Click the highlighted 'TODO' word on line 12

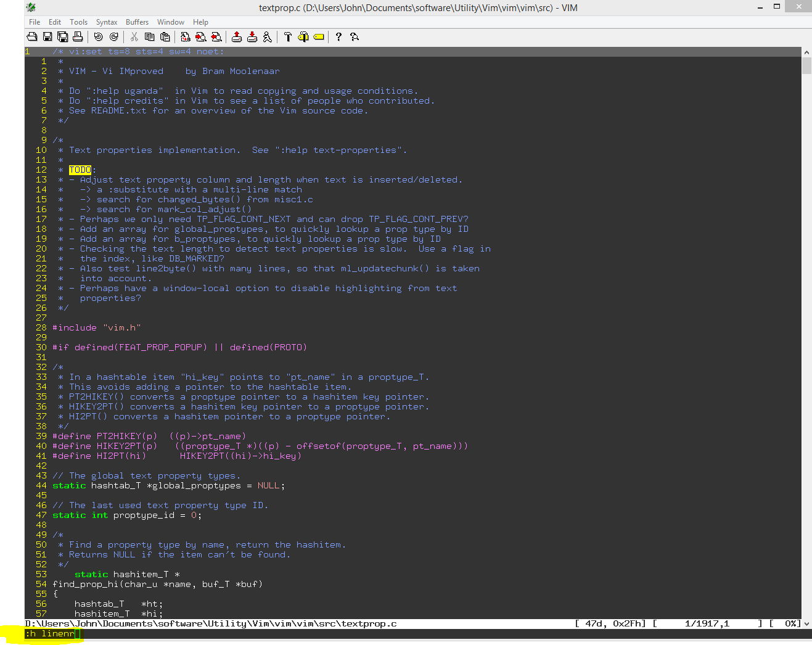coord(80,170)
